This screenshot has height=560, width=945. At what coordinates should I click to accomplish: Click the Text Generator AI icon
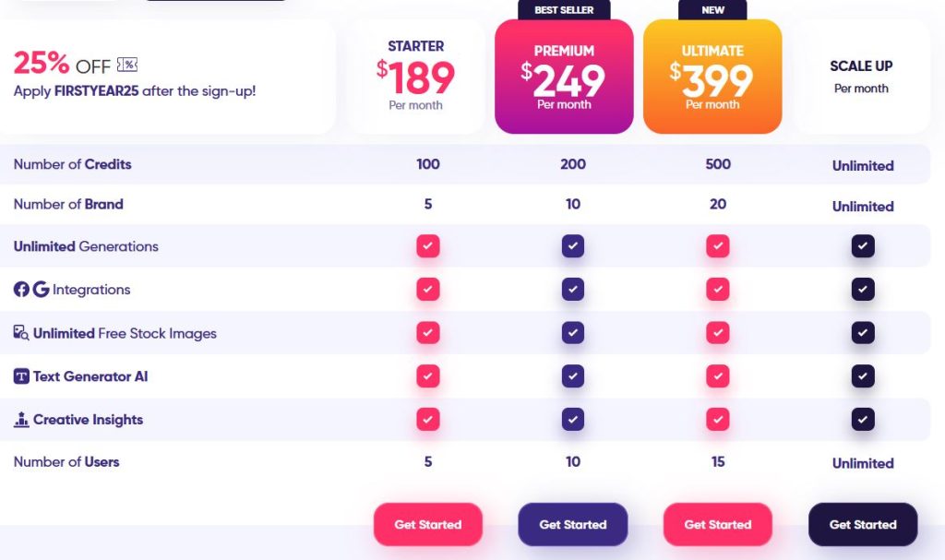[x=21, y=376]
